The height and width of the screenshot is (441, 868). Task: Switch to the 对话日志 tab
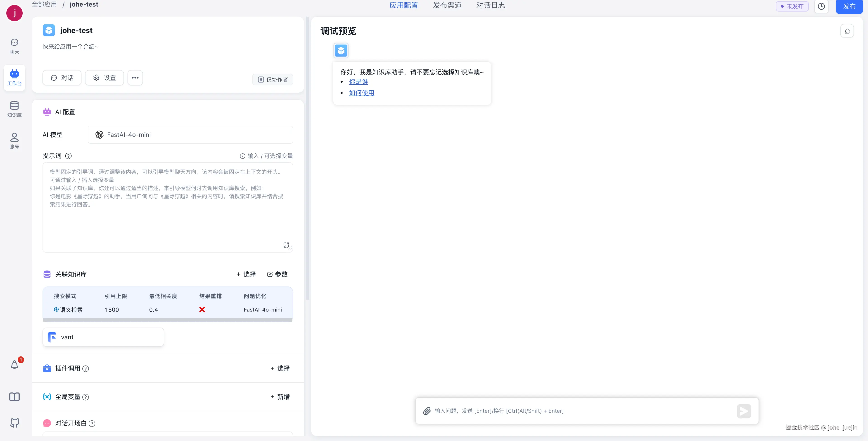coord(491,5)
